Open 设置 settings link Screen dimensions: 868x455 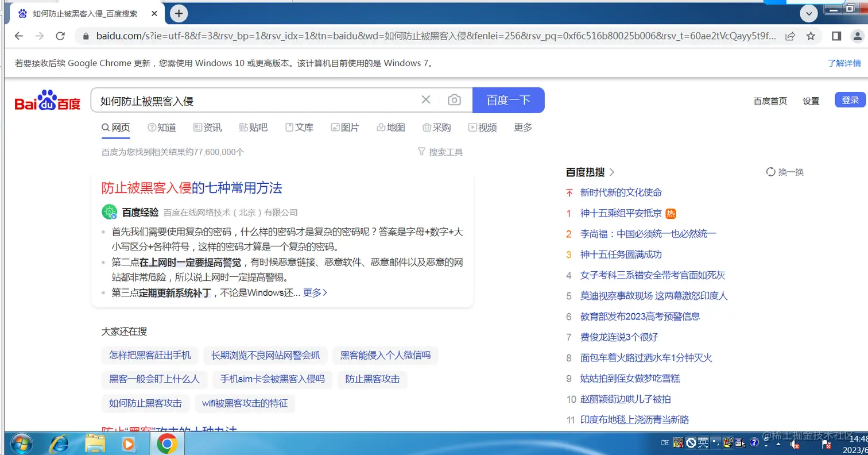811,101
